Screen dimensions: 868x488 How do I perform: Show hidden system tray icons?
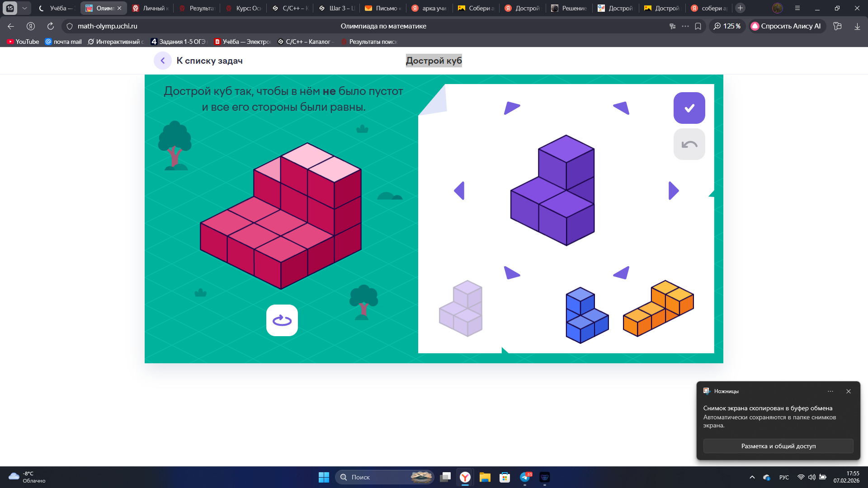[x=752, y=477]
